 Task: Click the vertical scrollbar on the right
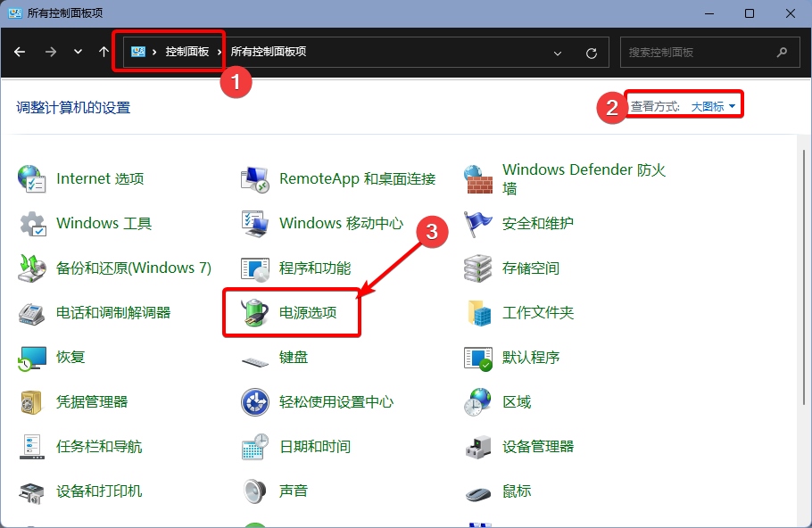(804, 277)
